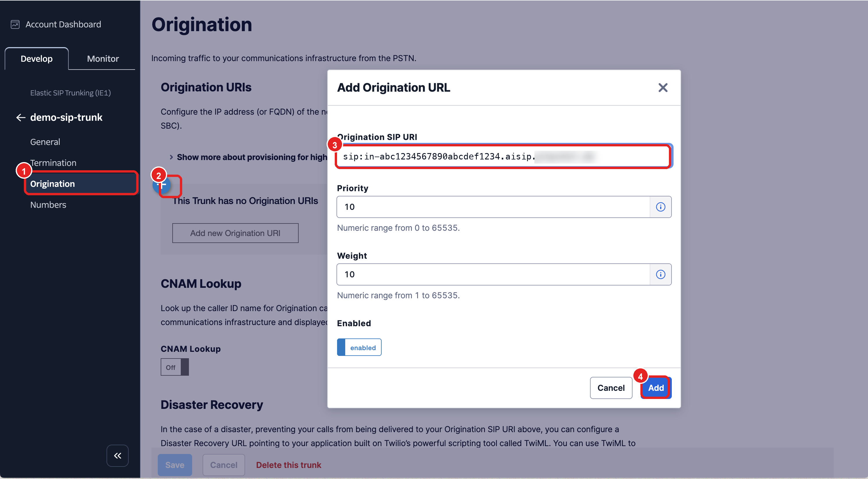The width and height of the screenshot is (868, 479).
Task: Expand Show more about provisioning section
Action: point(248,157)
